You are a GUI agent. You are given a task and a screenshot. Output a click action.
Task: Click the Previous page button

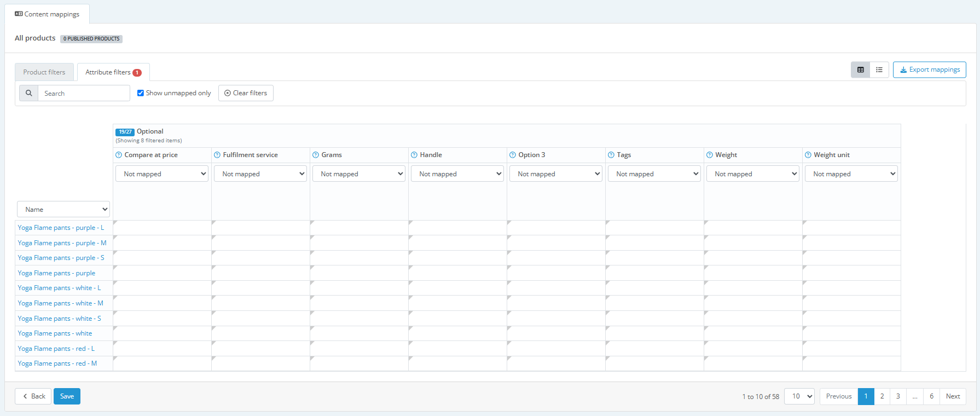839,396
